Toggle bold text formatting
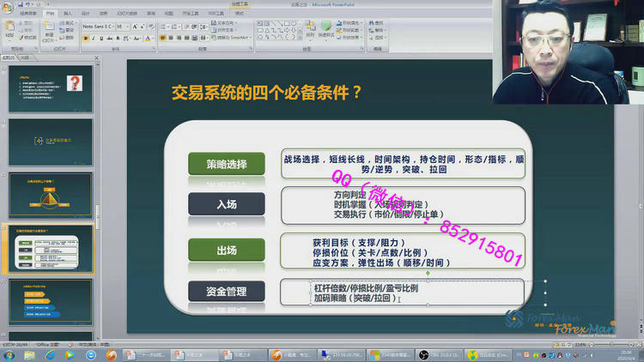The height and width of the screenshot is (362, 644). [85, 39]
